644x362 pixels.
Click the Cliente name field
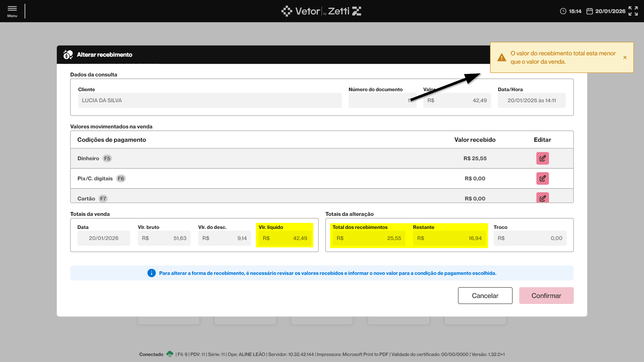pos(210,100)
